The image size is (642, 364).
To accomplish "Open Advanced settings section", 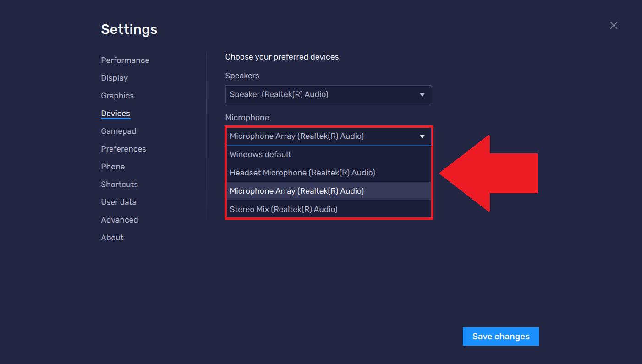I will pos(120,220).
